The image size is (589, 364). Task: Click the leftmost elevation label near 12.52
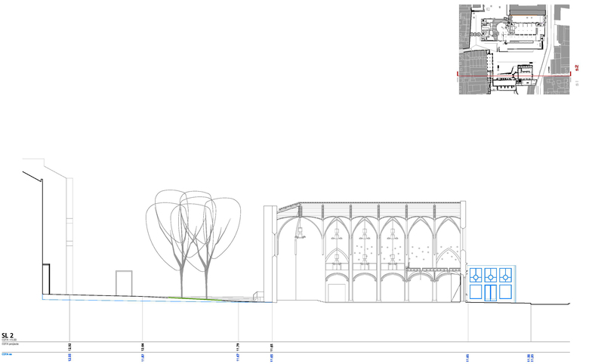pos(69,347)
